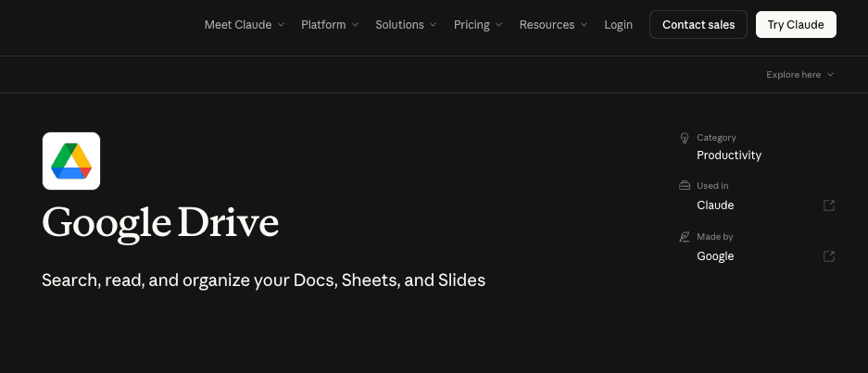Open the Platform menu
This screenshot has width=868, height=373.
tap(330, 25)
